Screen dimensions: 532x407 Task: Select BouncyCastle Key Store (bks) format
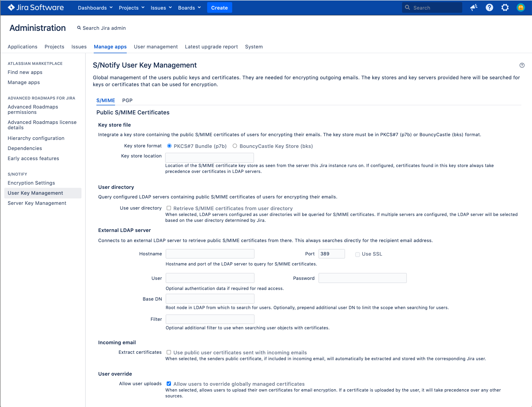[235, 146]
